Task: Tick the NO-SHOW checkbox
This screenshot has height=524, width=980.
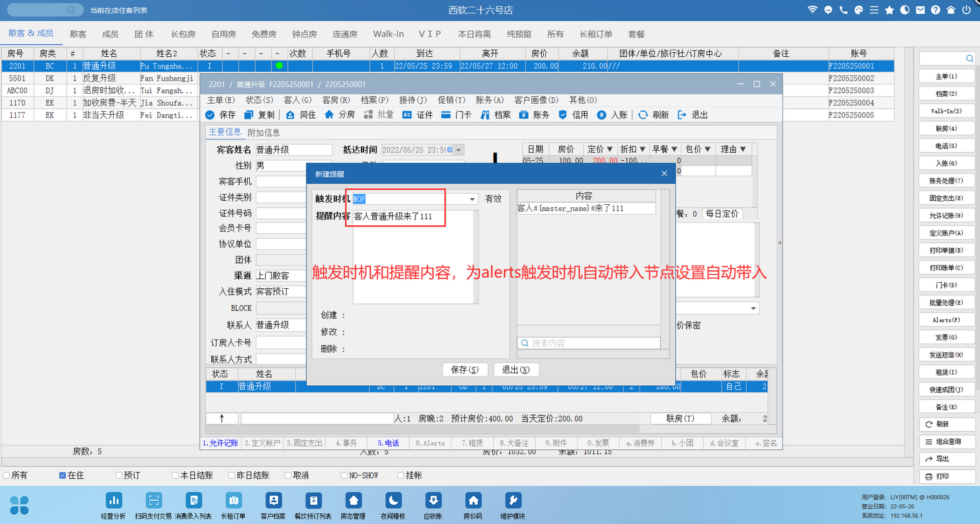Action: pos(344,475)
